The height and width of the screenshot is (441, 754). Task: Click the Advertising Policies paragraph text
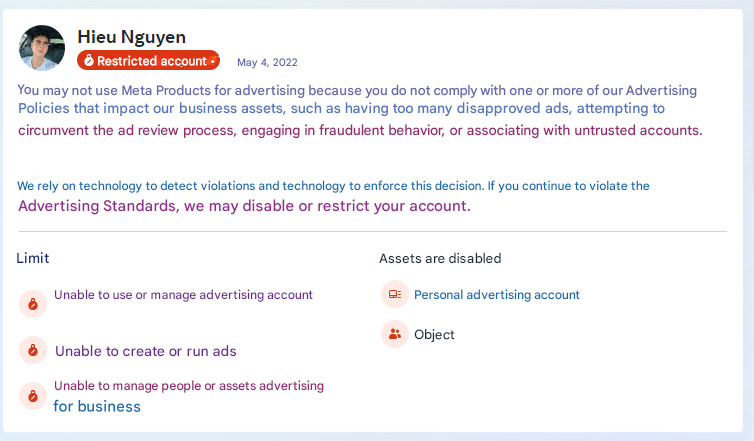[x=360, y=110]
